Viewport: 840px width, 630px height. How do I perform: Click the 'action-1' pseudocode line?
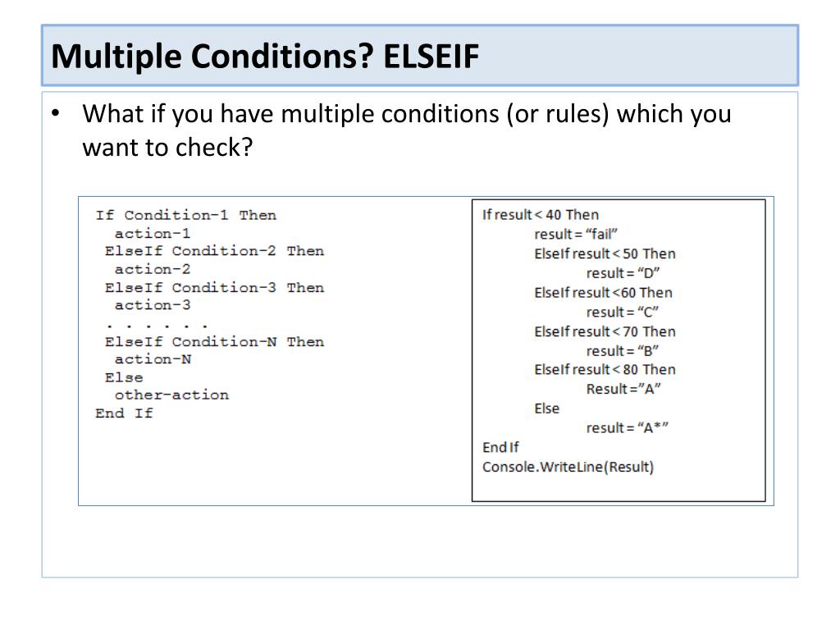click(152, 234)
